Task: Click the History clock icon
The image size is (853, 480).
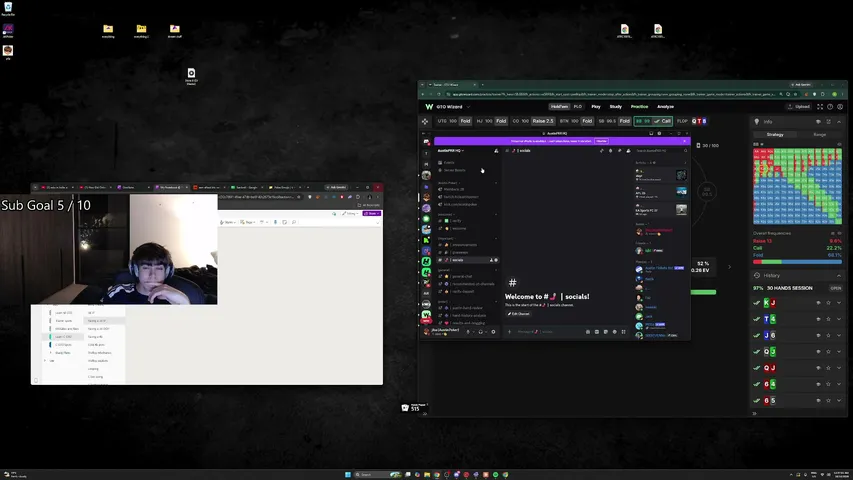Action: click(757, 275)
